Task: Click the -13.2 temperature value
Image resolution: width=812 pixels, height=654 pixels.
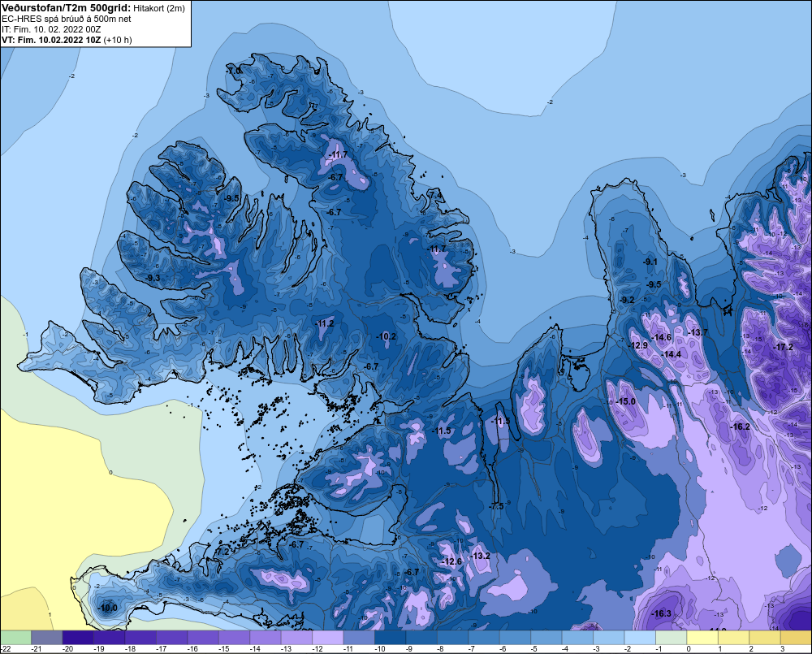Action: tap(480, 556)
